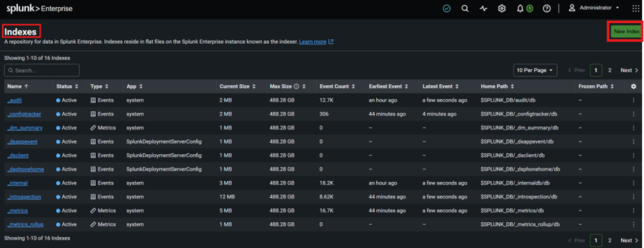Click the activity pulse icon in the top bar
Image resolution: width=644 pixels, height=248 pixels.
click(x=483, y=8)
